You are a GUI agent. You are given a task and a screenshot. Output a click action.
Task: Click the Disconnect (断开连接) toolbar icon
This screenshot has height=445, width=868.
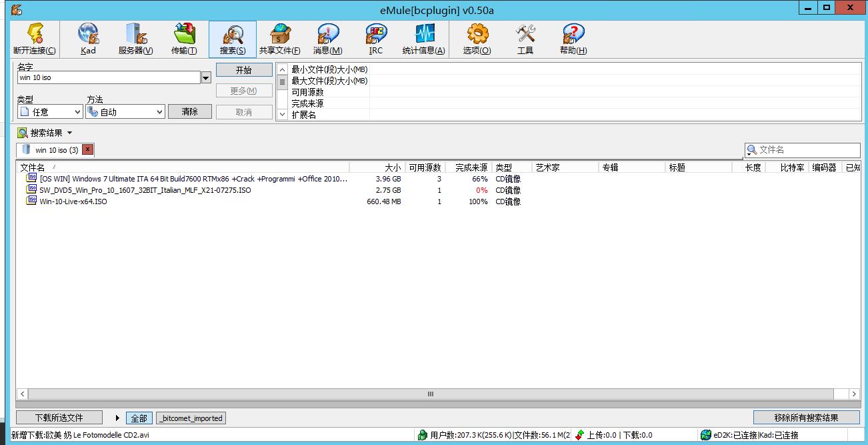(35, 39)
